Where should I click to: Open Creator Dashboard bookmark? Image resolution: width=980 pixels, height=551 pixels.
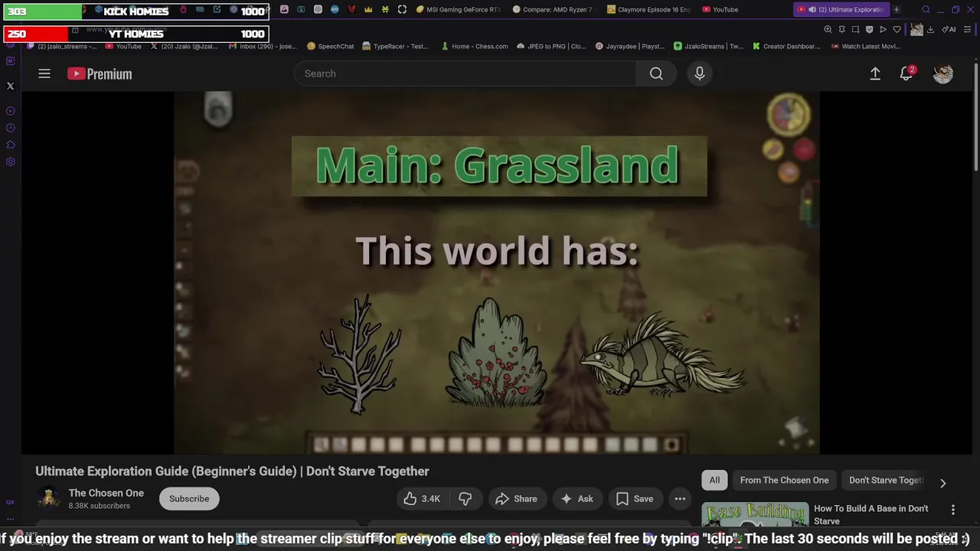click(786, 47)
